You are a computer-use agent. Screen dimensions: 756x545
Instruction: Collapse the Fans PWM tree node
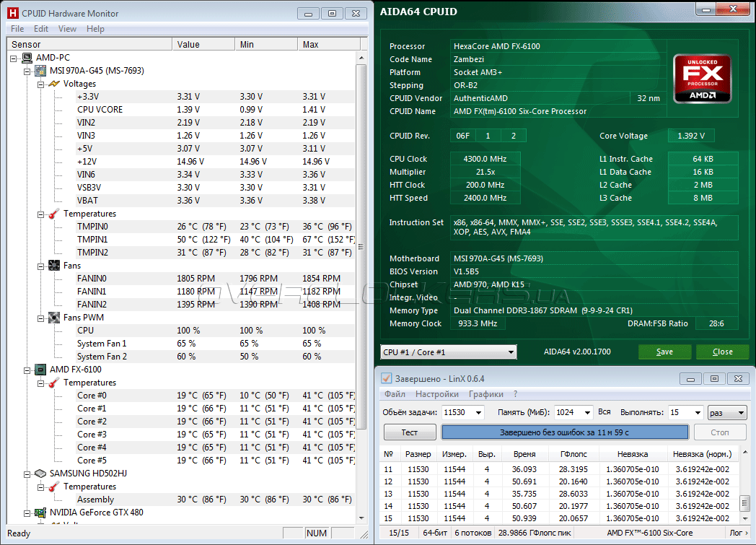40,318
